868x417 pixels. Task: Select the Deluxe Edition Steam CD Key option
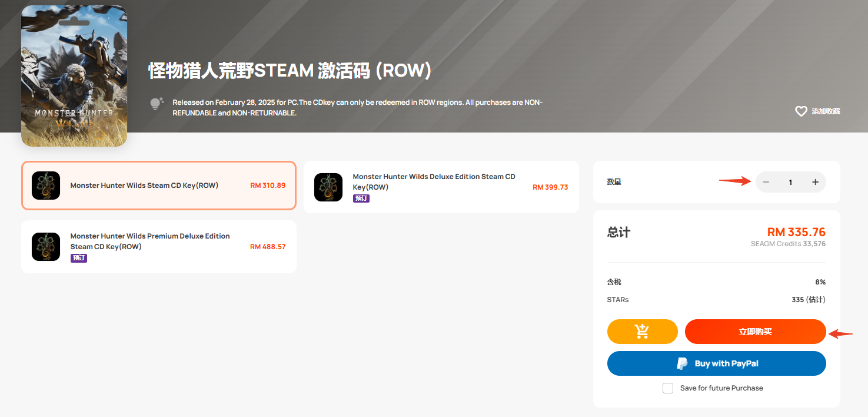coord(441,187)
